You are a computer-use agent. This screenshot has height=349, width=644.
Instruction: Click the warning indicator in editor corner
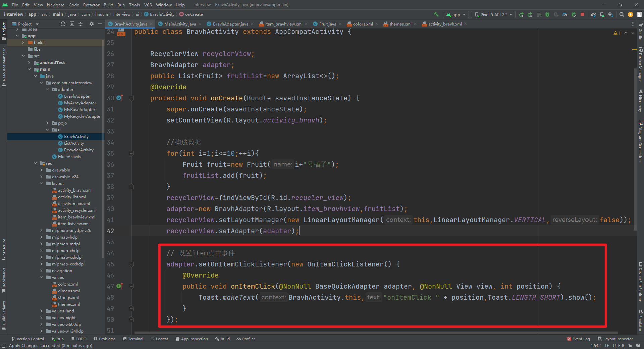617,33
